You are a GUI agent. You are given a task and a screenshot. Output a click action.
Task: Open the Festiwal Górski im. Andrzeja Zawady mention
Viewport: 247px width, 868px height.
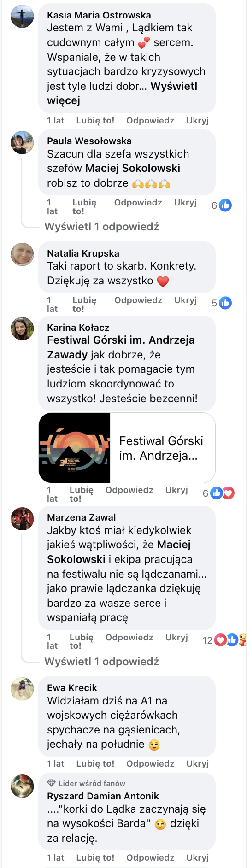click(x=121, y=347)
